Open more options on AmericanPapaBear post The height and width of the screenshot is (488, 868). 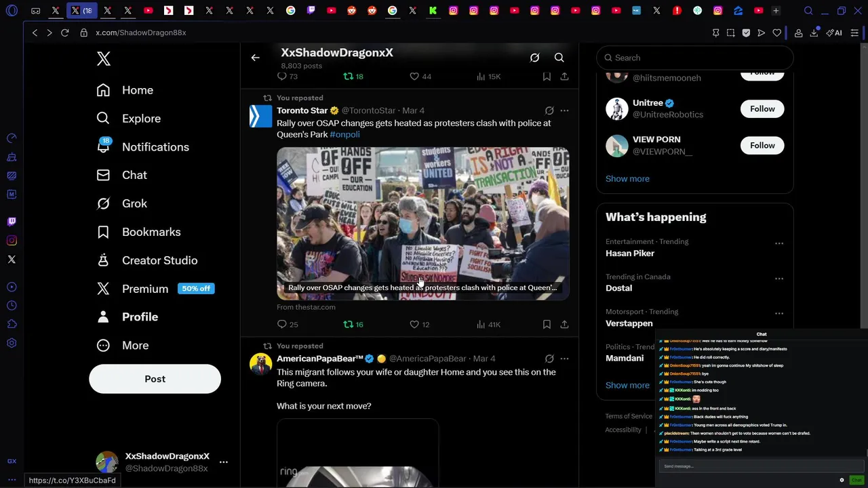click(x=564, y=359)
